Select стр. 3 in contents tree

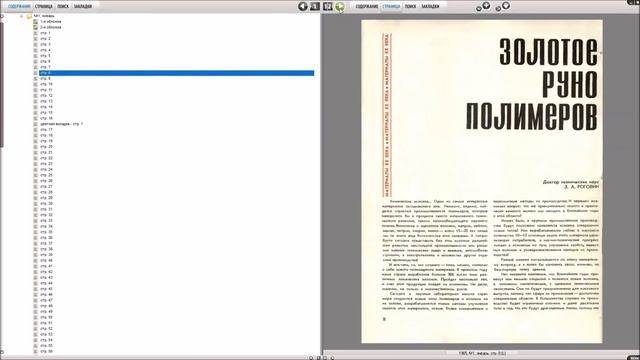45,44
